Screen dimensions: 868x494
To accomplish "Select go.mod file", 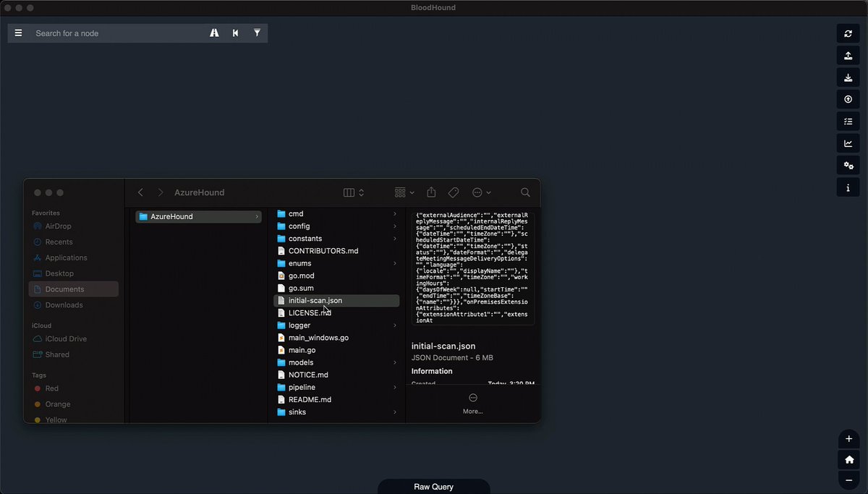I will pos(336,276).
